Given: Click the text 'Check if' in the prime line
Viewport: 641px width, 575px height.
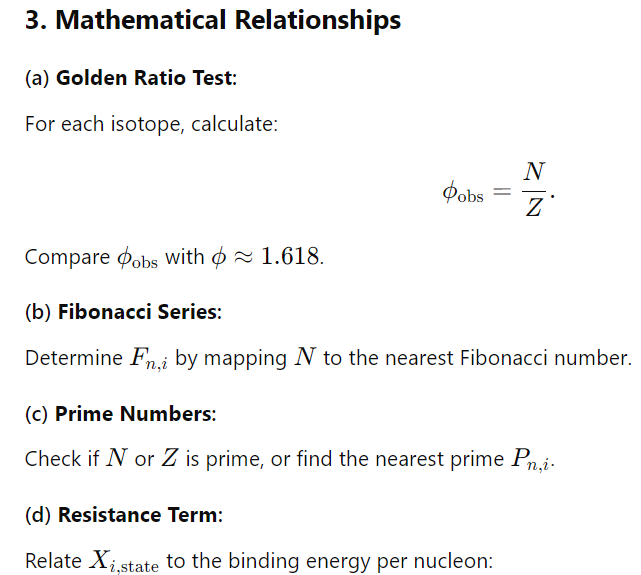Looking at the screenshot, I should [62, 459].
